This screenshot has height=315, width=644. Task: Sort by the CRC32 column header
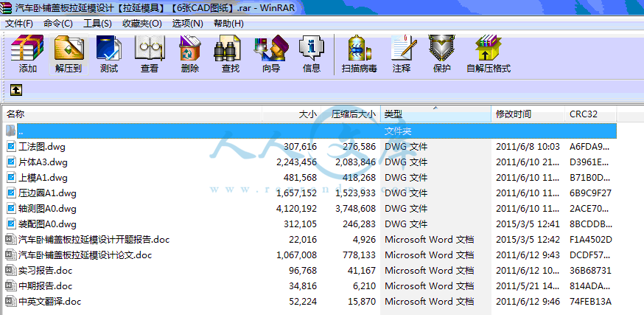tap(591, 114)
